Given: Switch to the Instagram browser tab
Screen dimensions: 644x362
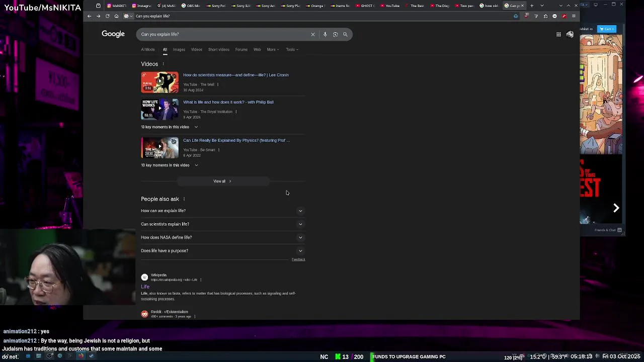Looking at the screenshot, I should click(142, 6).
